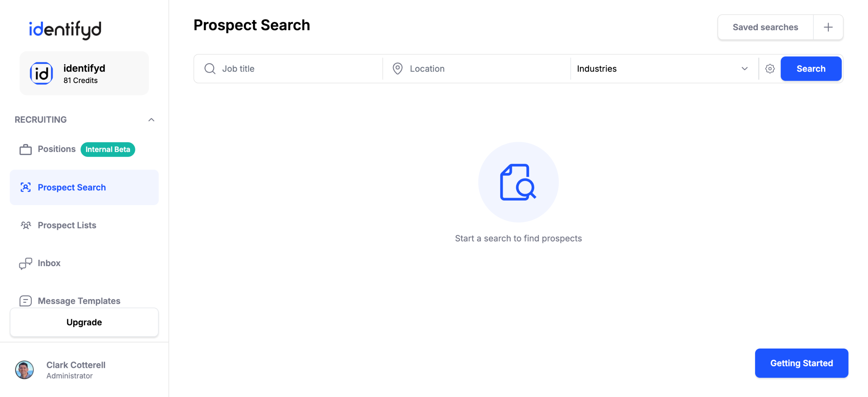Click the Message Templates icon
This screenshot has height=397, width=868.
tap(25, 301)
